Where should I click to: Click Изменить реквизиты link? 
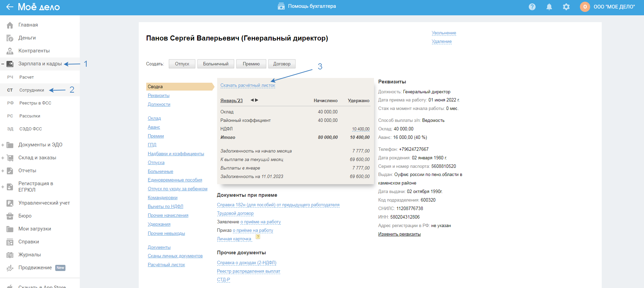tap(400, 234)
